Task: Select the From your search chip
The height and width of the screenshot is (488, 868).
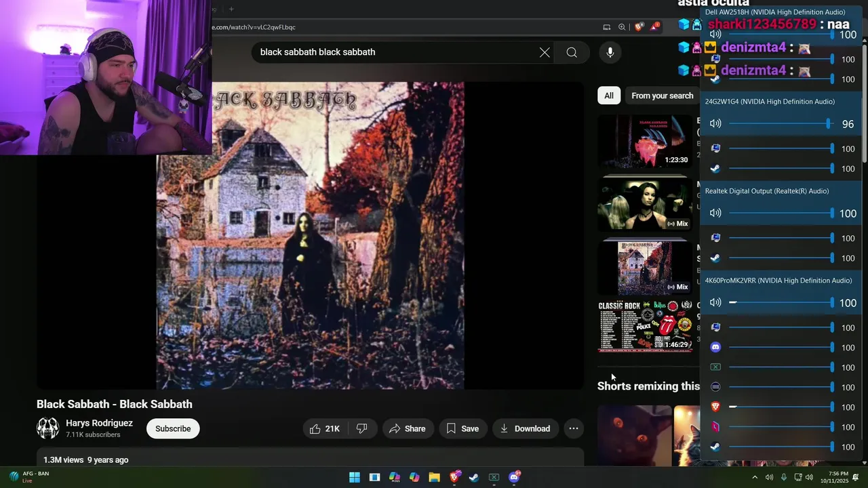Action: [x=662, y=96]
